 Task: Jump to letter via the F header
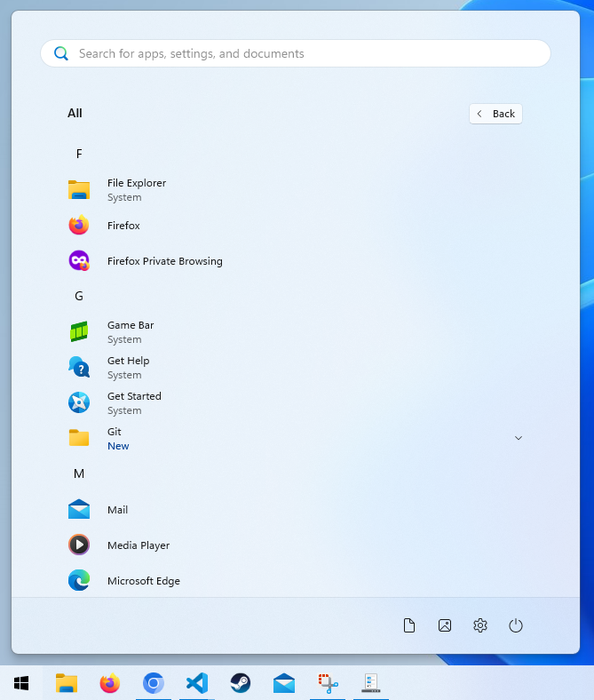[79, 154]
